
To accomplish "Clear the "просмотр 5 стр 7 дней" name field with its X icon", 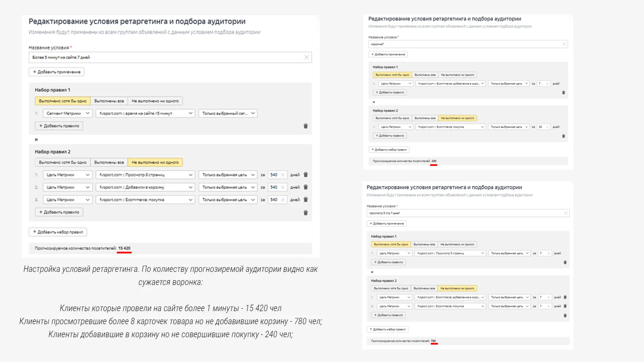I will click(x=566, y=213).
